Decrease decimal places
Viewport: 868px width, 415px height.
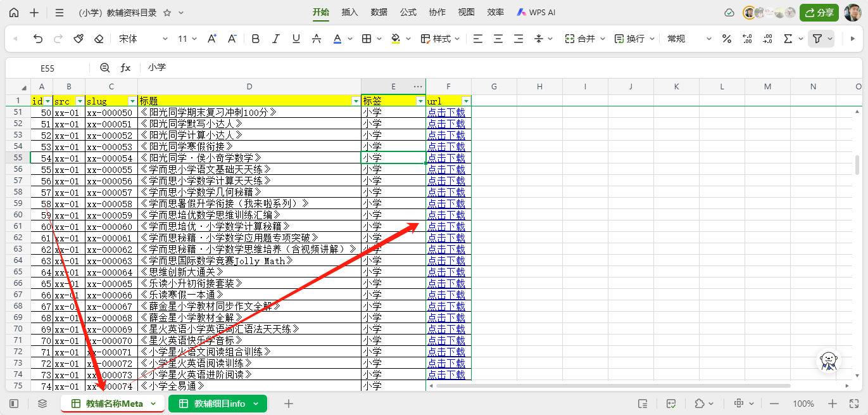767,39
